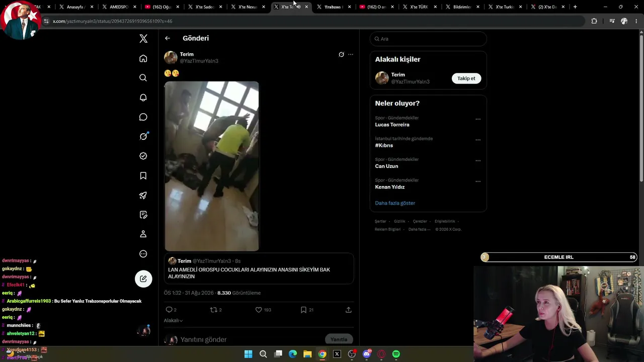Screen dimensions: 644x362
Task: Open the 8.330 Görüntüleme view count
Action: coord(239,293)
